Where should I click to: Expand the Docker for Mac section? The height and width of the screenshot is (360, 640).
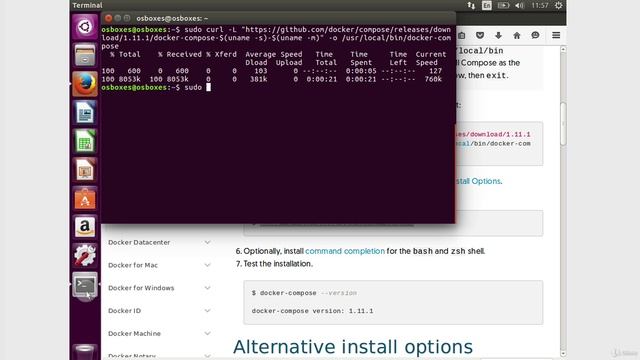click(207, 265)
